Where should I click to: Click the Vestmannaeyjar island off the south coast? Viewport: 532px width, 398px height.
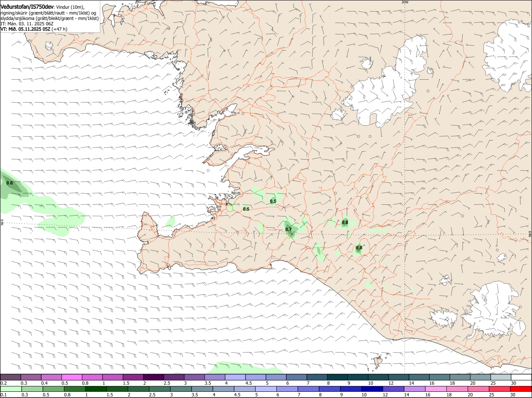click(378, 362)
